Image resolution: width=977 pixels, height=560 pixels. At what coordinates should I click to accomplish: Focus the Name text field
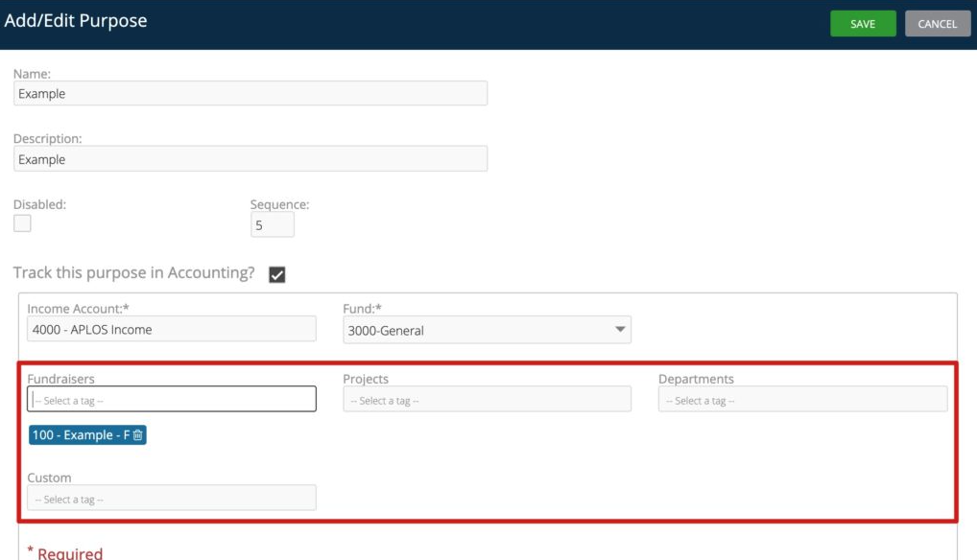tap(250, 94)
